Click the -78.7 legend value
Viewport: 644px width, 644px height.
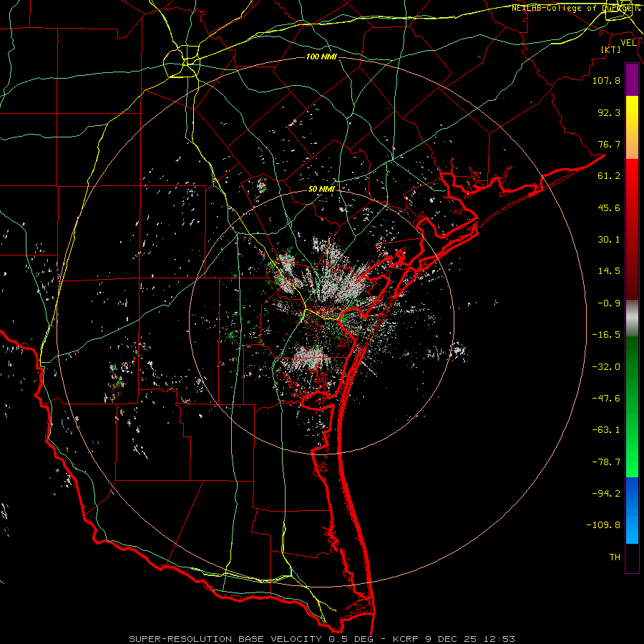coord(606,462)
